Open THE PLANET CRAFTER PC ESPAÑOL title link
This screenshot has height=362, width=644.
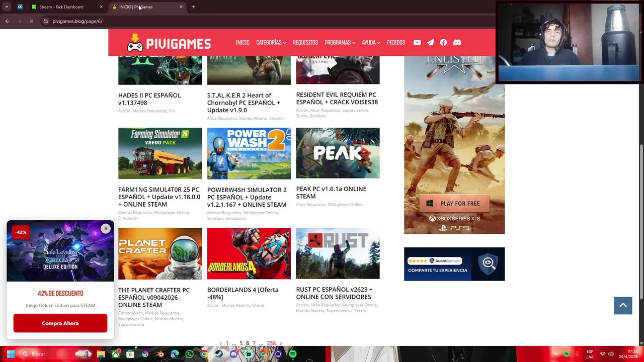point(154,297)
